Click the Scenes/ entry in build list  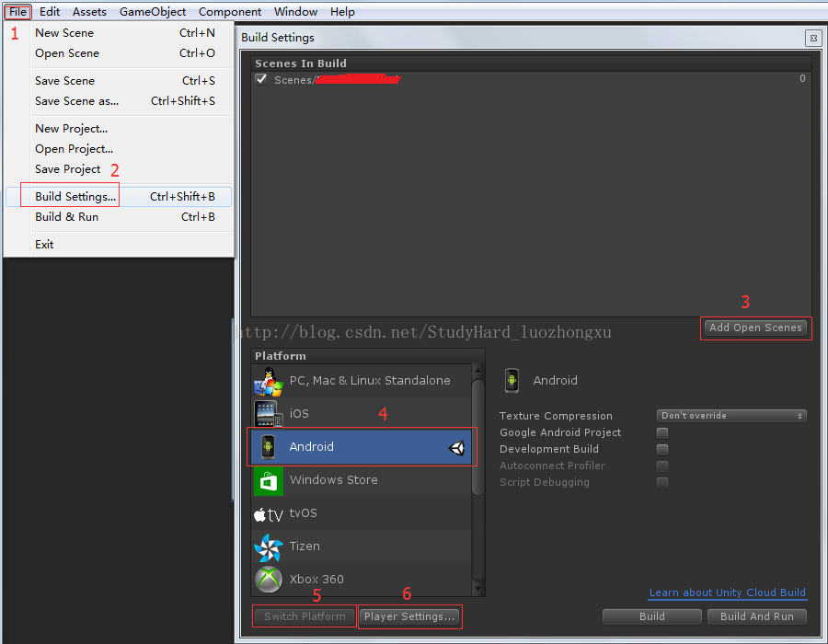coord(531,80)
